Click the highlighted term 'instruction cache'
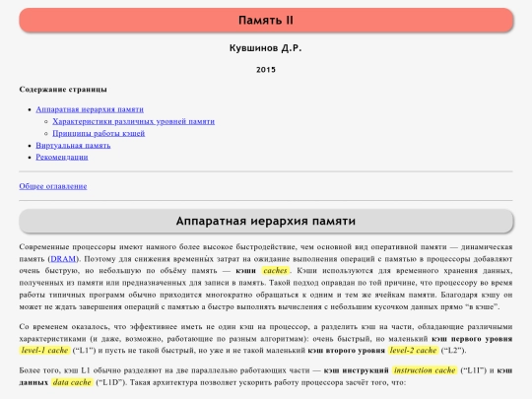This screenshot has height=399, width=532. [425, 370]
